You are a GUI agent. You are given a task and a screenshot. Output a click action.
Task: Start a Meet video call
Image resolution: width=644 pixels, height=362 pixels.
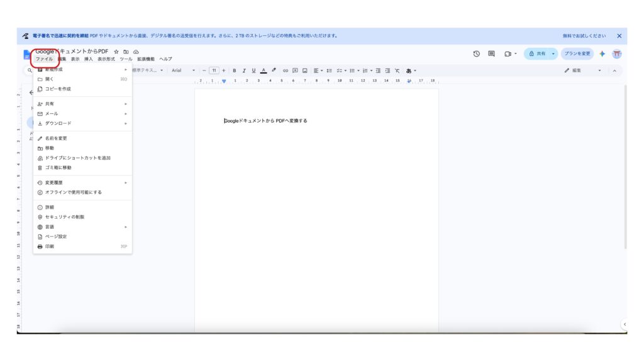point(508,54)
